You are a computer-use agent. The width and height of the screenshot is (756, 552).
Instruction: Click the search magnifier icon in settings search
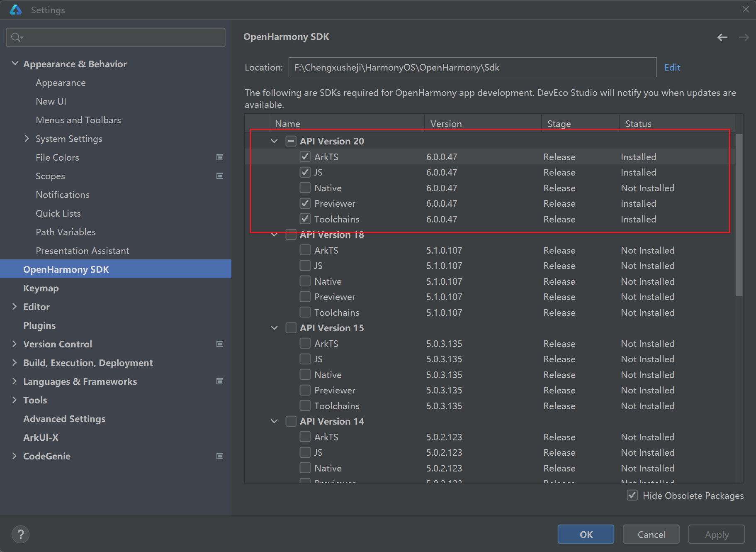pyautogui.click(x=17, y=37)
